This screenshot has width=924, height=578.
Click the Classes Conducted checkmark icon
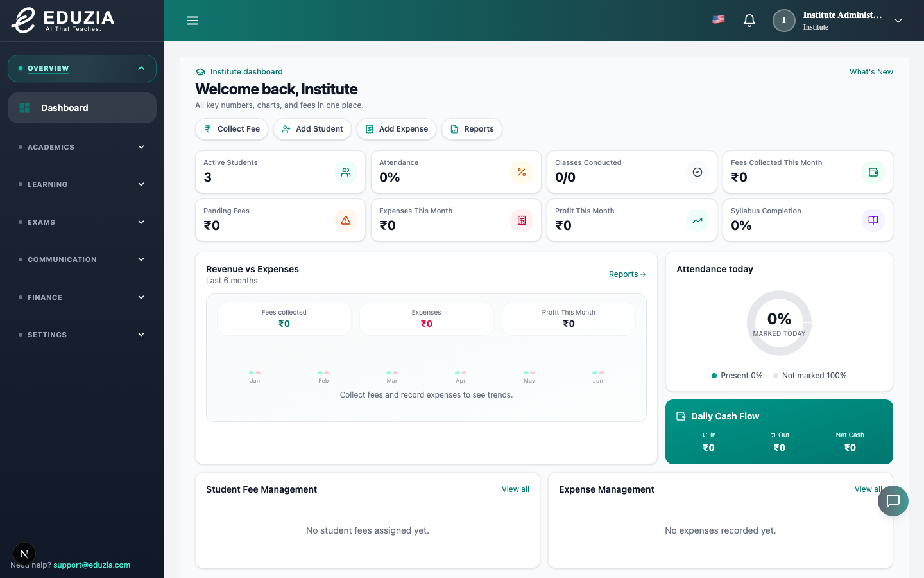(697, 172)
